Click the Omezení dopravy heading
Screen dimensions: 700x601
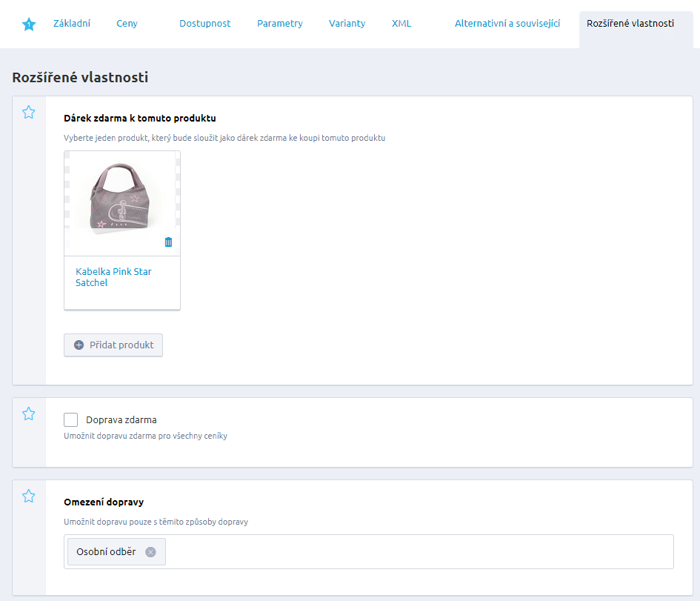click(x=104, y=502)
